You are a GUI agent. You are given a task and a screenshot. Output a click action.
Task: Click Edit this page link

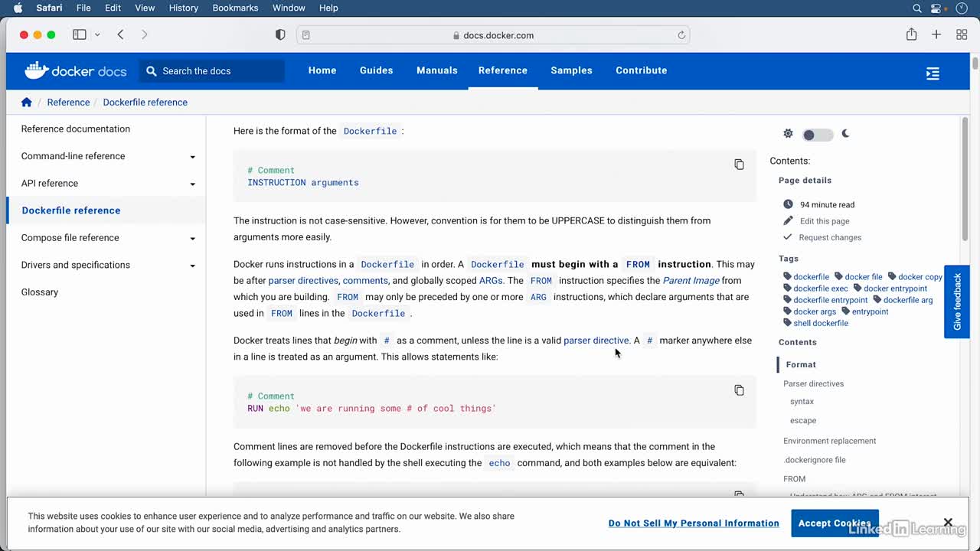tap(825, 221)
